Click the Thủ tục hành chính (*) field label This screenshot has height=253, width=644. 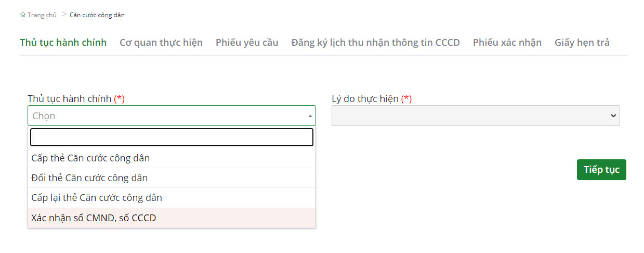(x=76, y=98)
